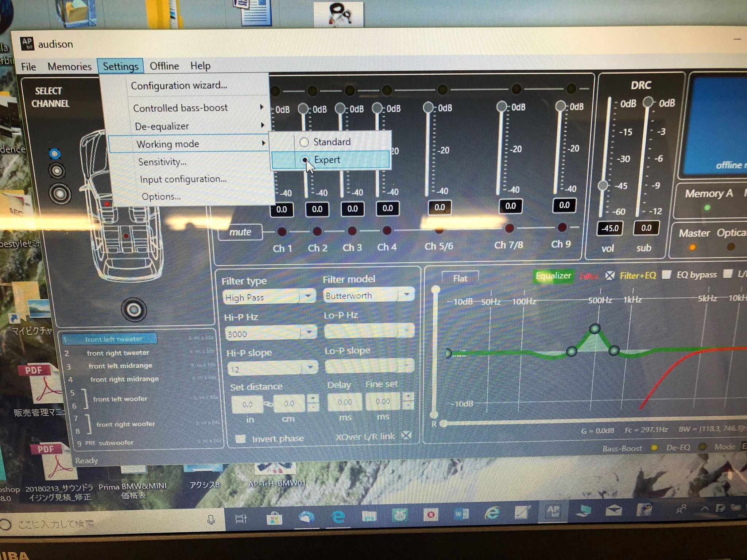This screenshot has height=560, width=747.
Task: Click the audison AP logo icon
Action: (x=27, y=44)
